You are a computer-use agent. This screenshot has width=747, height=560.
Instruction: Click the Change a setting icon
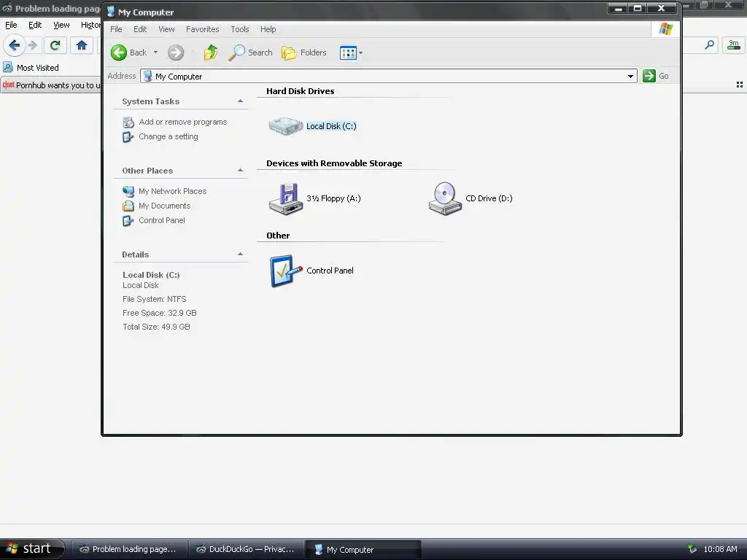[128, 137]
